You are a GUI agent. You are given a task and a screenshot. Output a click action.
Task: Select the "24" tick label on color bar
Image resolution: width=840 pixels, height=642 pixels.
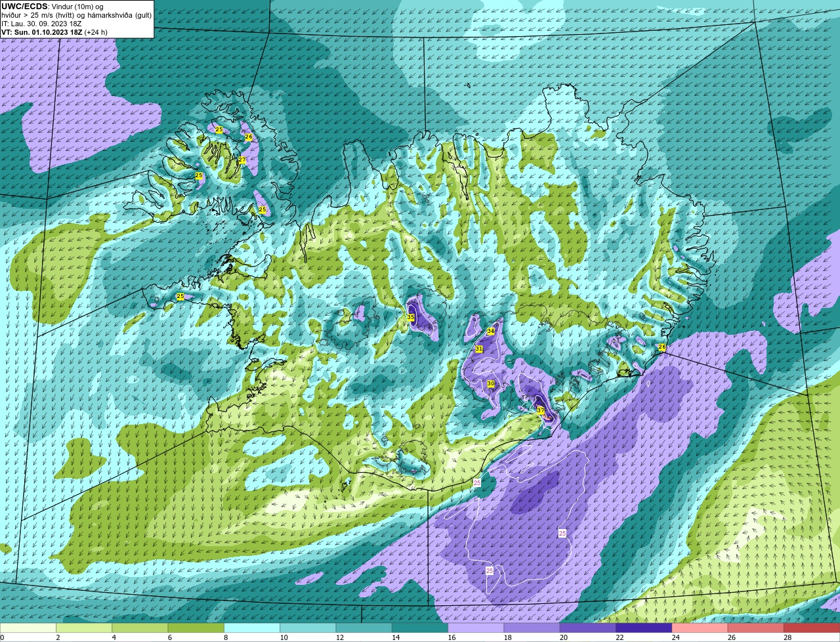coord(675,637)
